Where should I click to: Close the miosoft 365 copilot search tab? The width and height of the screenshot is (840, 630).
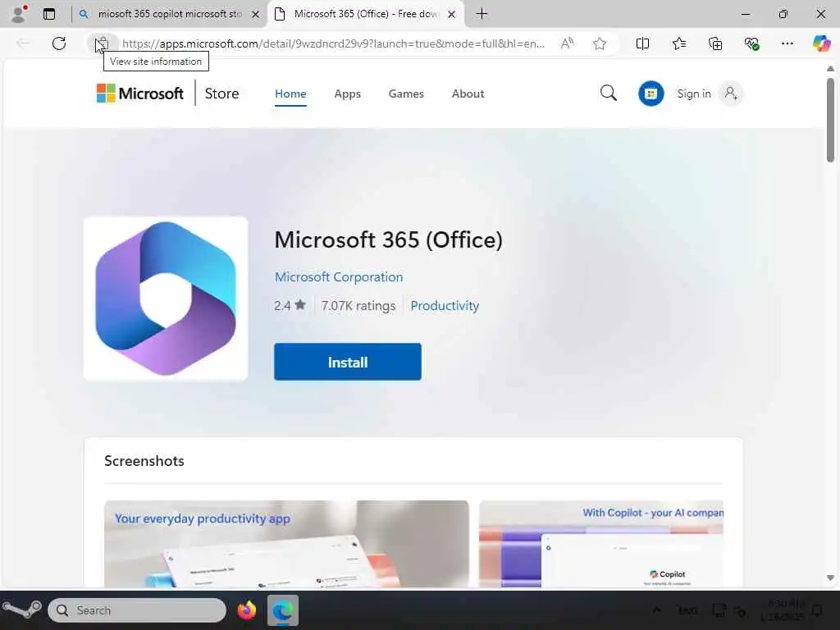tap(256, 14)
